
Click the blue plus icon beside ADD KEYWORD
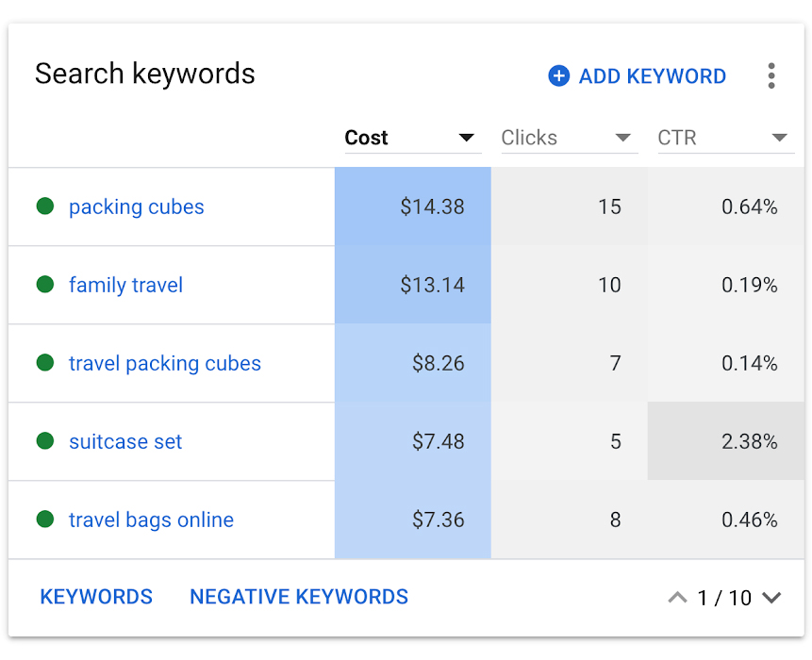558,76
